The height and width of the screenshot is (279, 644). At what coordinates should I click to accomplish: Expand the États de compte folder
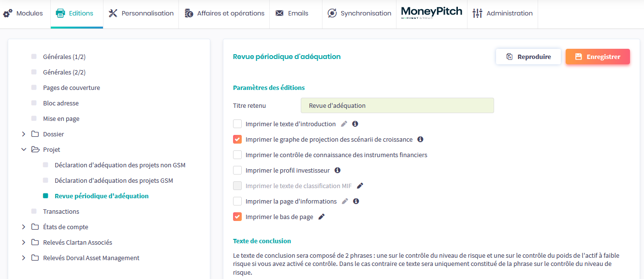coord(24,227)
